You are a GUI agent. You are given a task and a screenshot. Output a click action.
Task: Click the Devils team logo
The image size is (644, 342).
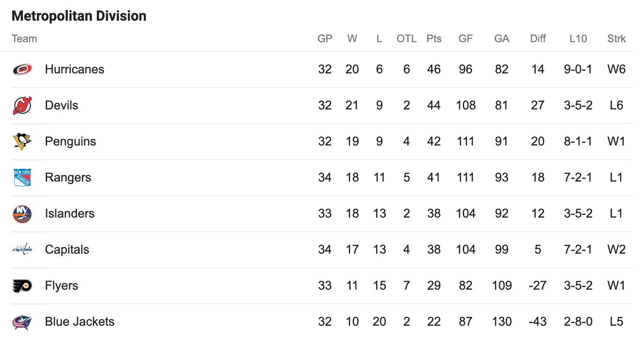[x=22, y=106]
